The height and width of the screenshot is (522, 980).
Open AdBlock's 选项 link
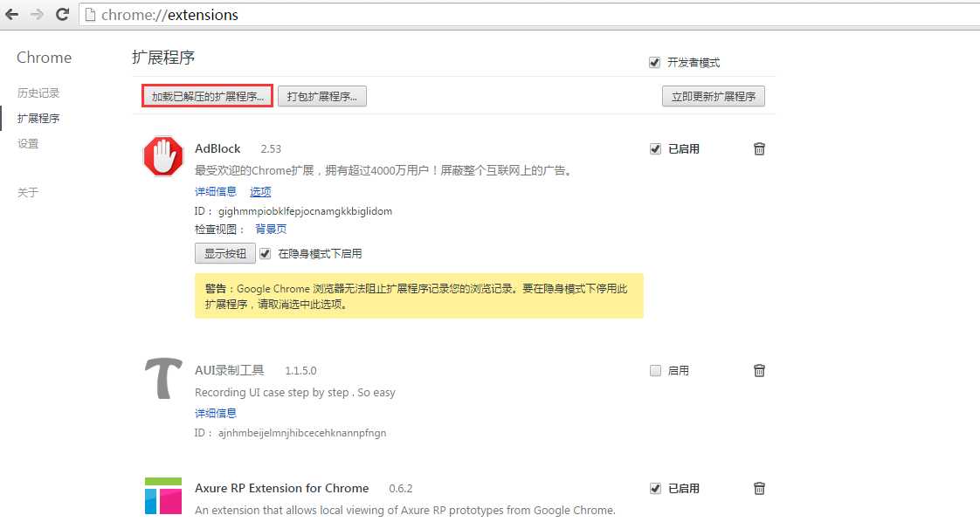pos(259,191)
